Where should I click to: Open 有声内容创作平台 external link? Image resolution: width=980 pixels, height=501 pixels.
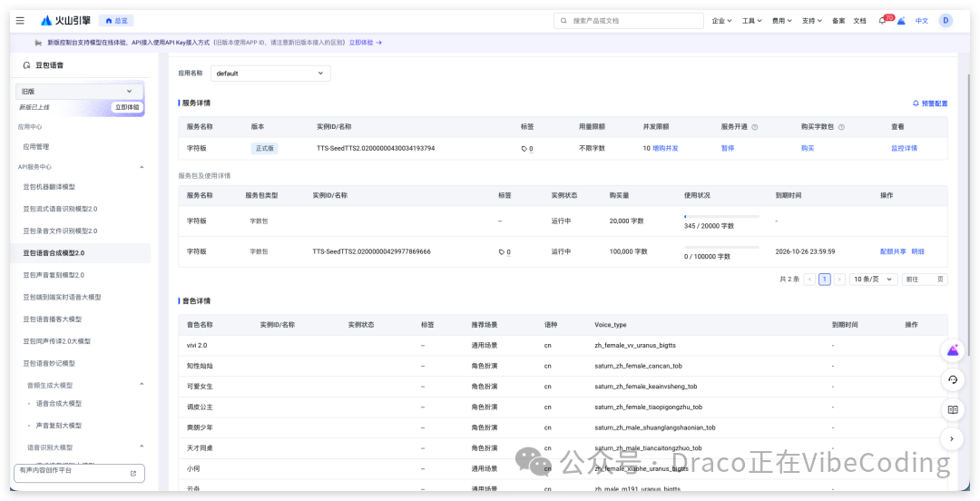(x=79, y=473)
